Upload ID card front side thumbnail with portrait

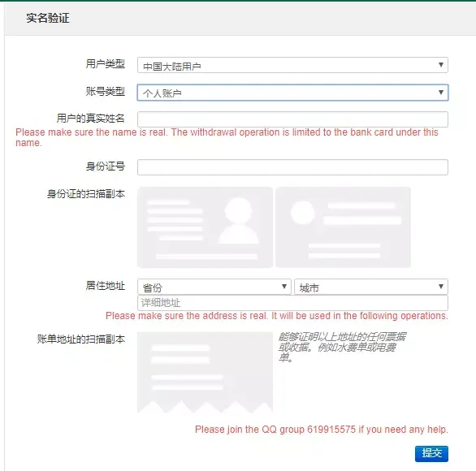click(206, 227)
